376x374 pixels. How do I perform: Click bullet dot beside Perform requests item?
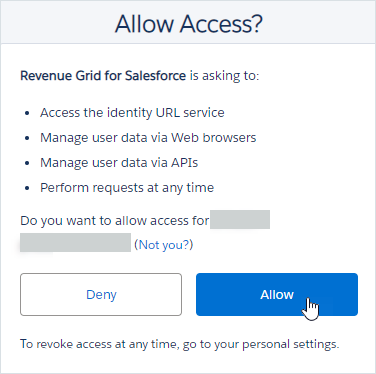(x=27, y=188)
